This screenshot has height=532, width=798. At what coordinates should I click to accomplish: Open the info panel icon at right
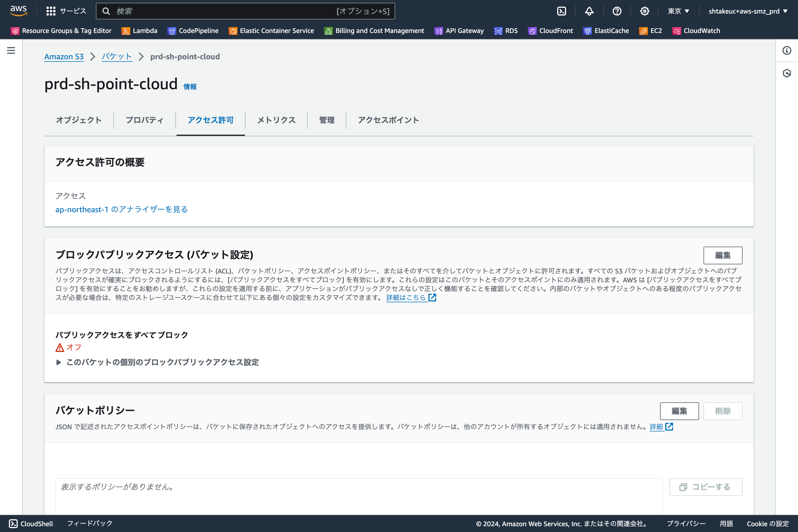point(787,50)
